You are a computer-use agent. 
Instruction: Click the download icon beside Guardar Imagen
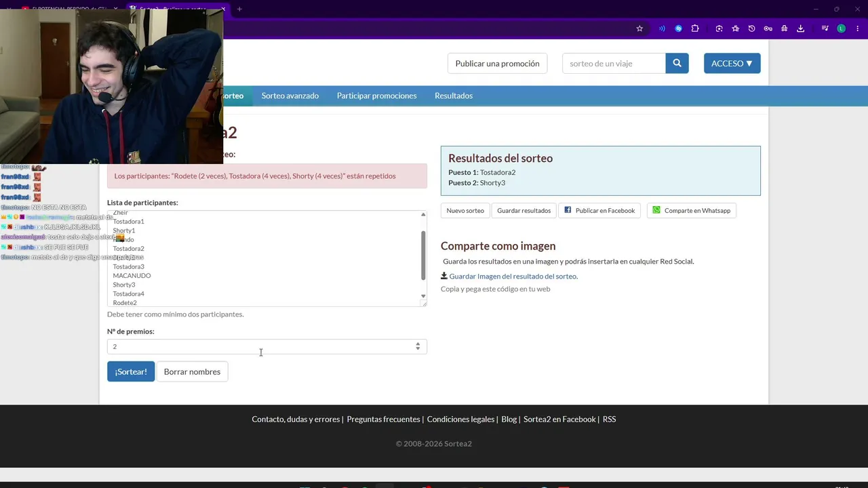tap(444, 276)
